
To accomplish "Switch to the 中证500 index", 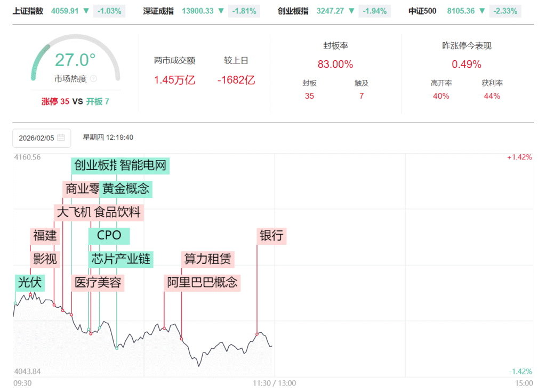I will 422,11.
